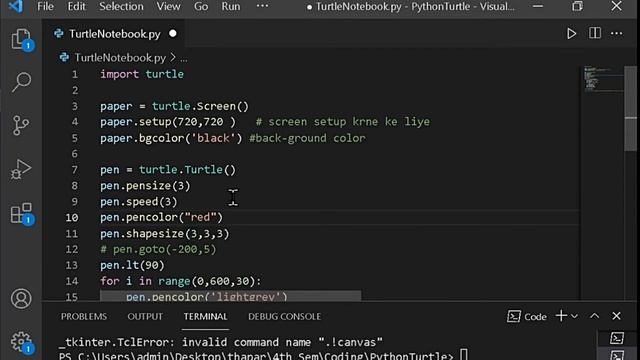Restore down the VS Code window

(x=577, y=7)
